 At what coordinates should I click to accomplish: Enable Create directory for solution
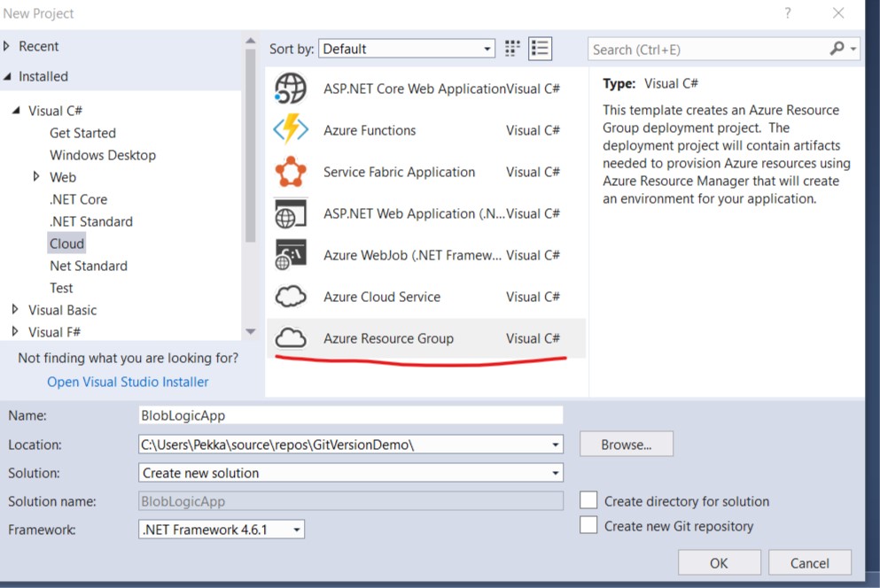pos(588,500)
